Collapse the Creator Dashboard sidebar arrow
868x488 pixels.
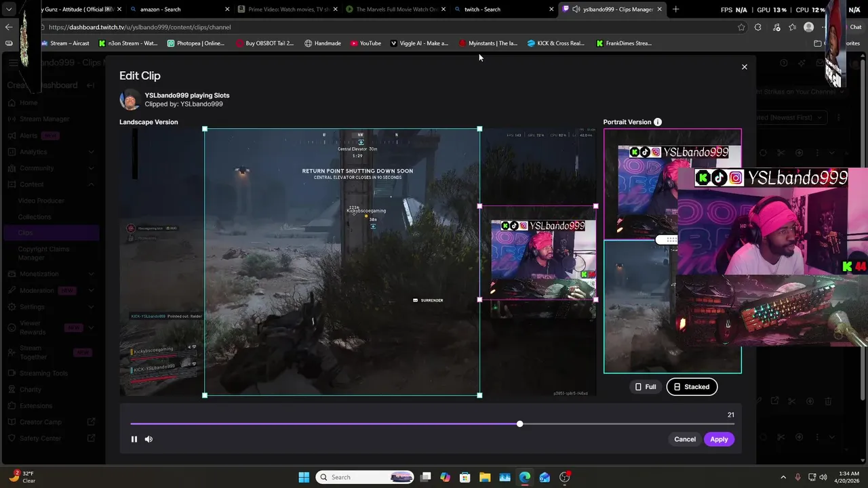pyautogui.click(x=91, y=85)
